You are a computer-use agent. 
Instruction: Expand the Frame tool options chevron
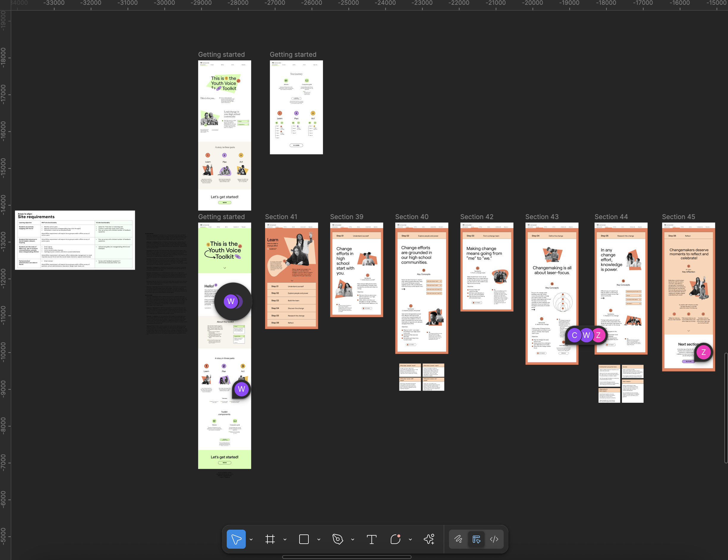pos(285,539)
